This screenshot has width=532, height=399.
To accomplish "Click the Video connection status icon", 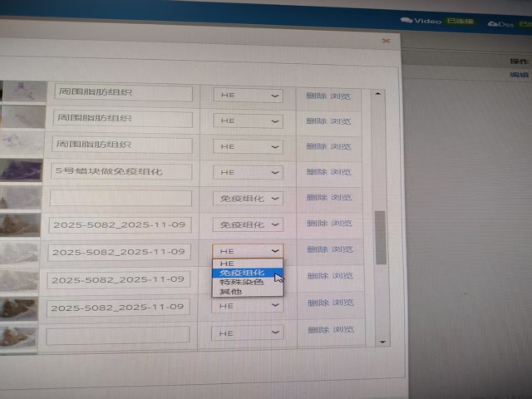I will click(x=406, y=22).
